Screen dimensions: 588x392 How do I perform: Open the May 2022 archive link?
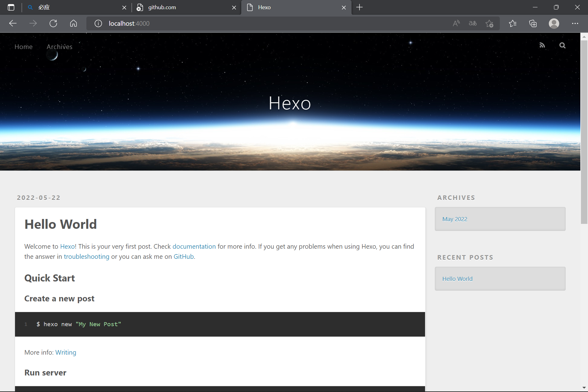[x=454, y=219]
